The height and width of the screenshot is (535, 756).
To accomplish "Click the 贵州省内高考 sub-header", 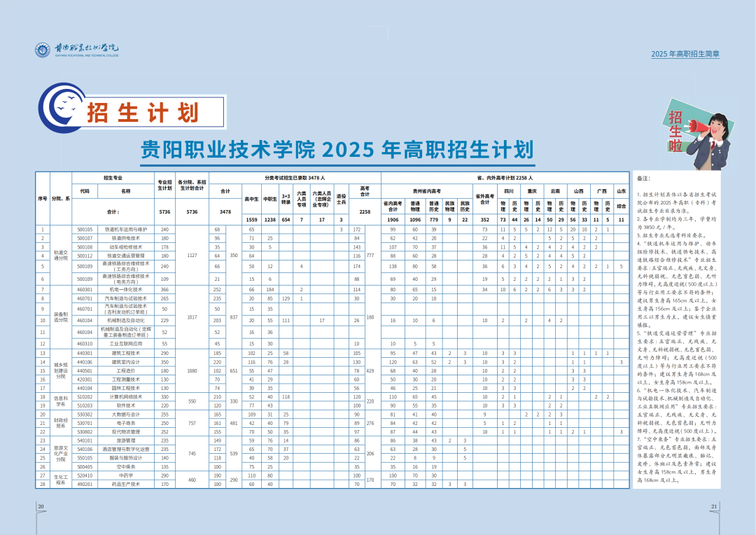I will tap(424, 190).
